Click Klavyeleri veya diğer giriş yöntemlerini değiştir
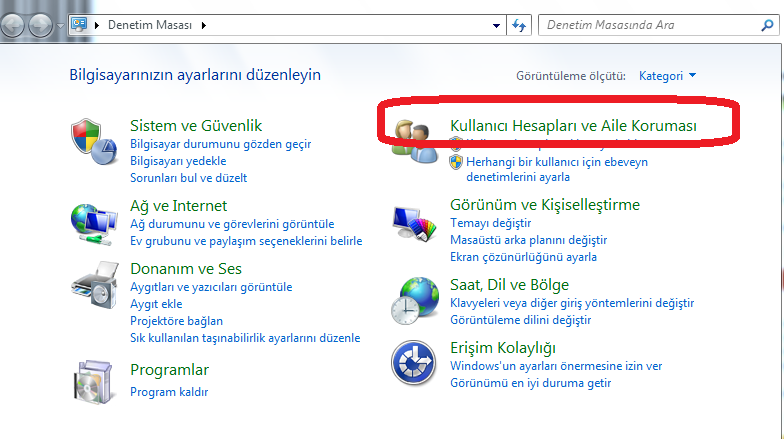784x439 pixels. point(572,303)
